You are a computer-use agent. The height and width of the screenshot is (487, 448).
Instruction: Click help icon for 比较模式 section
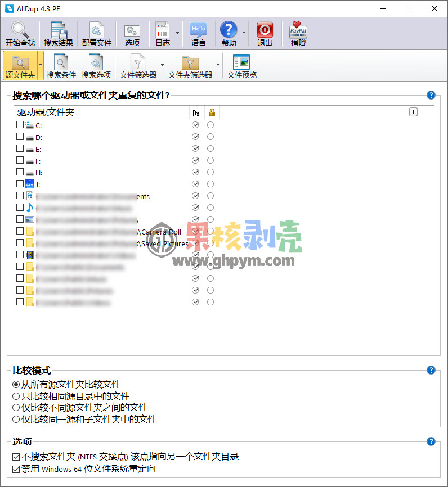click(431, 370)
